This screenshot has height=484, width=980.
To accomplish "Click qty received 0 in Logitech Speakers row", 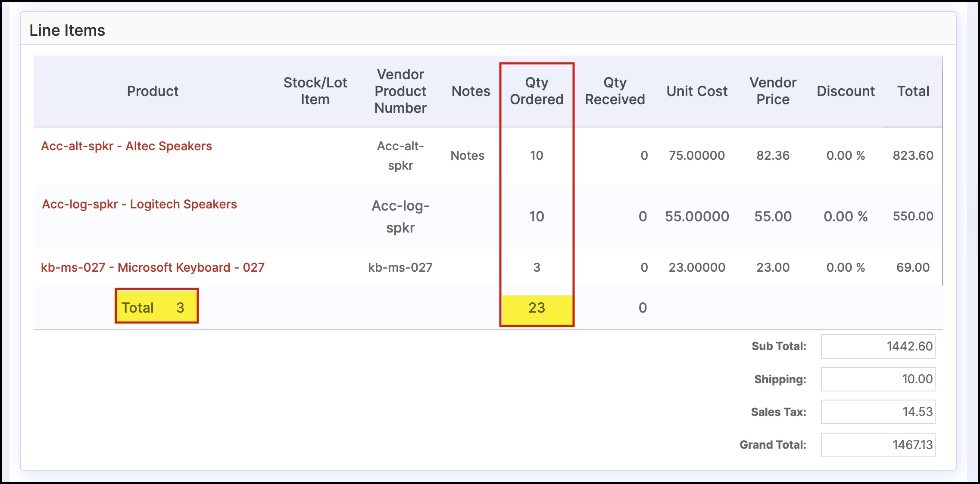I will click(x=643, y=216).
